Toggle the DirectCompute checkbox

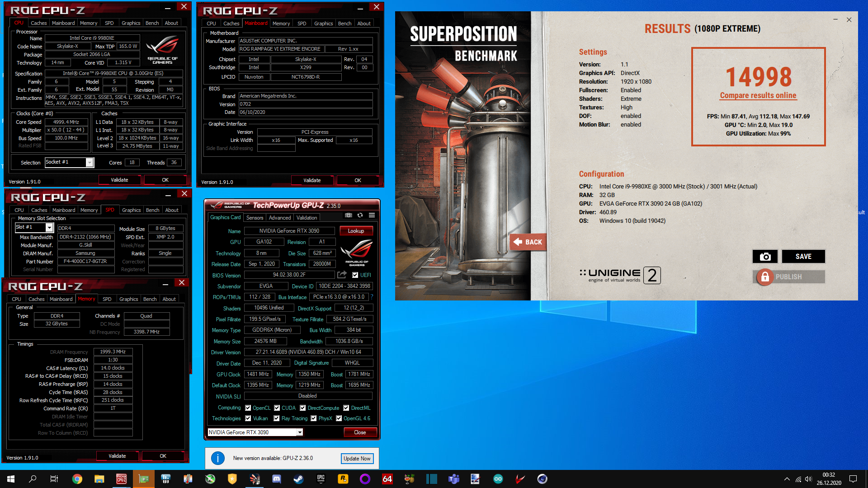click(x=303, y=408)
